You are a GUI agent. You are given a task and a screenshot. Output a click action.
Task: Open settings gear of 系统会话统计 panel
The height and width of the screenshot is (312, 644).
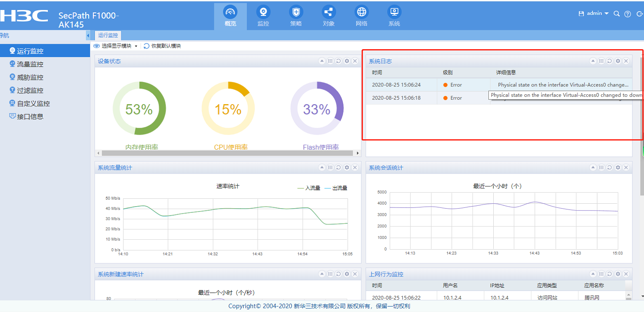point(618,167)
